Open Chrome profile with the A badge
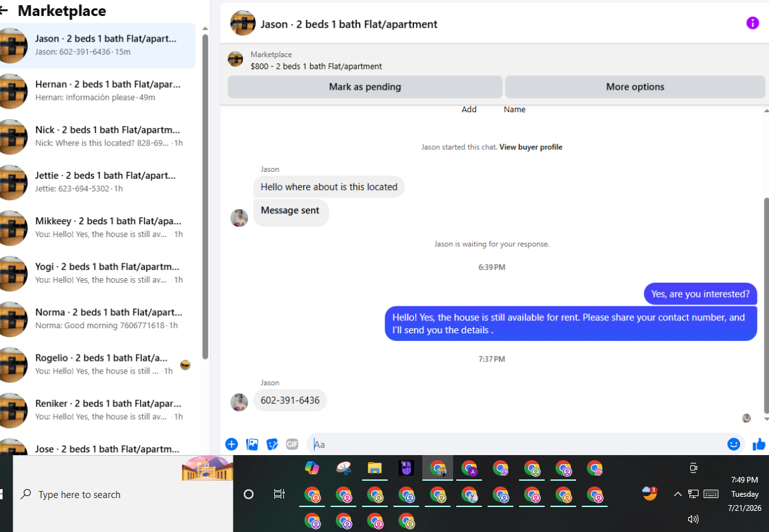The image size is (769, 532). click(470, 469)
